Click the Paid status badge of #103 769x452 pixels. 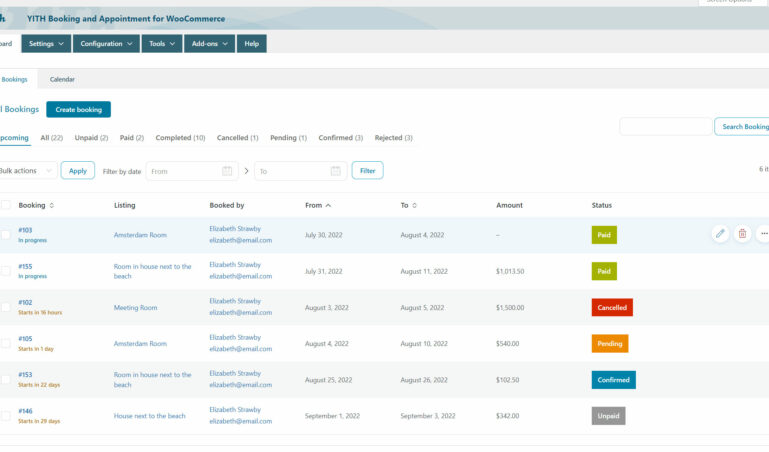pyautogui.click(x=604, y=235)
